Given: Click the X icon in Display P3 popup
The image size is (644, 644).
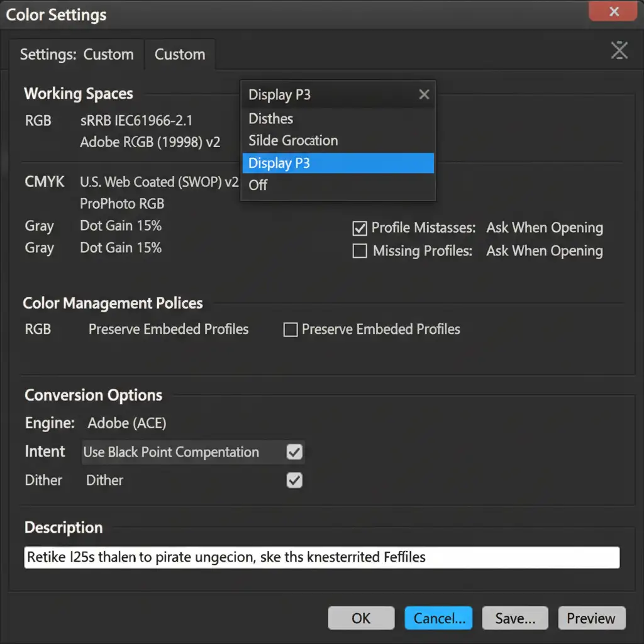Looking at the screenshot, I should tap(424, 94).
